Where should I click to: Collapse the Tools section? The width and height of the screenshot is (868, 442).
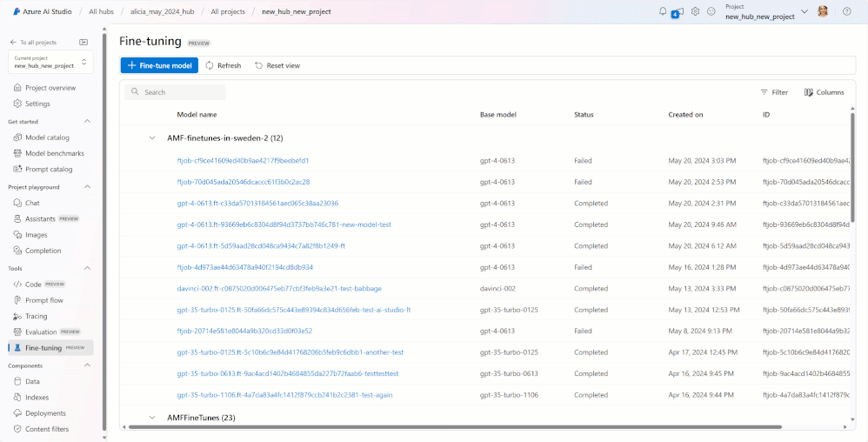(87, 268)
